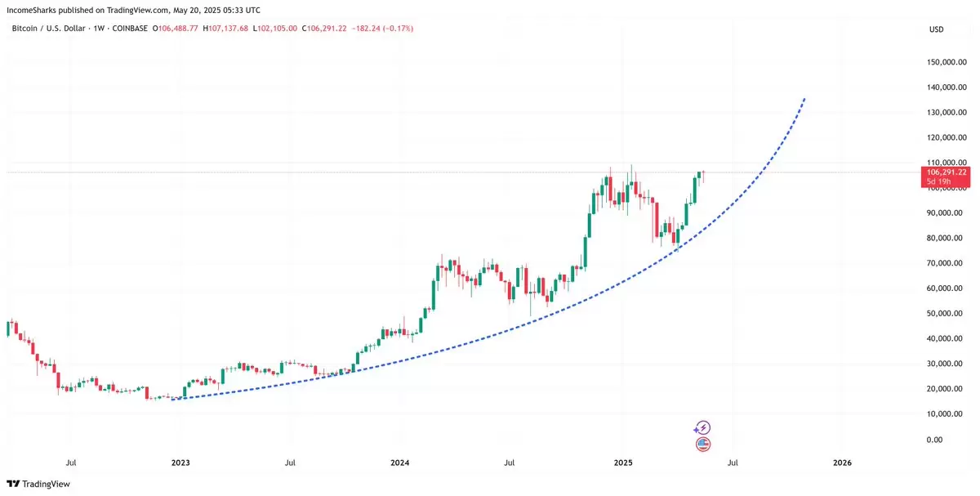Open the USD currency selector on price axis

tap(936, 29)
